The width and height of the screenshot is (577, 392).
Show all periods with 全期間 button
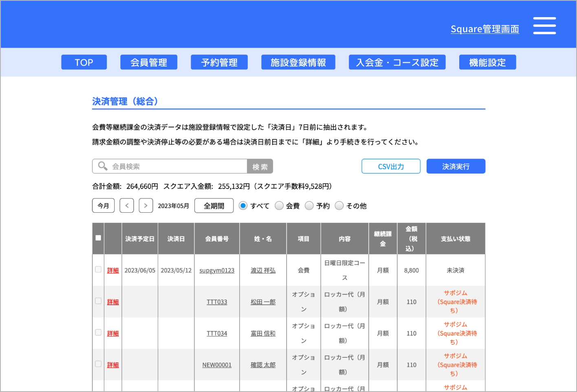click(x=214, y=206)
